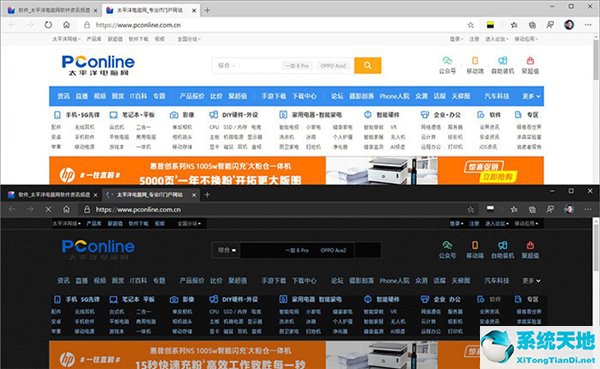This screenshot has height=369, width=600.
Task: Click the dark-theme window vertical scrollbar
Action: [596, 245]
